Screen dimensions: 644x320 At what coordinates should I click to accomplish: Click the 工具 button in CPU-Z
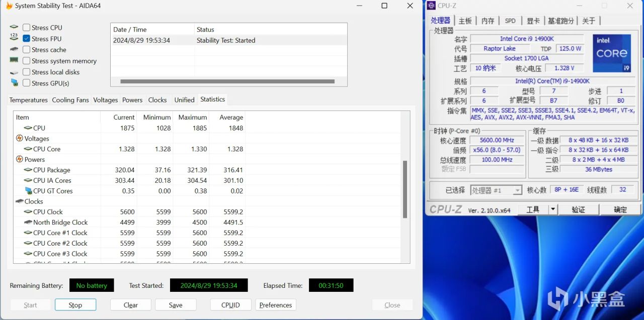pos(532,209)
